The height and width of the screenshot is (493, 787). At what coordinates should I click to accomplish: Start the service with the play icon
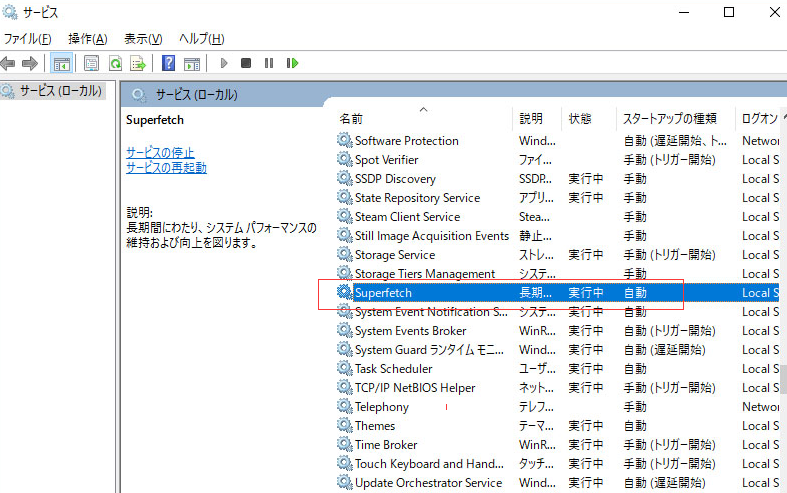click(x=224, y=63)
